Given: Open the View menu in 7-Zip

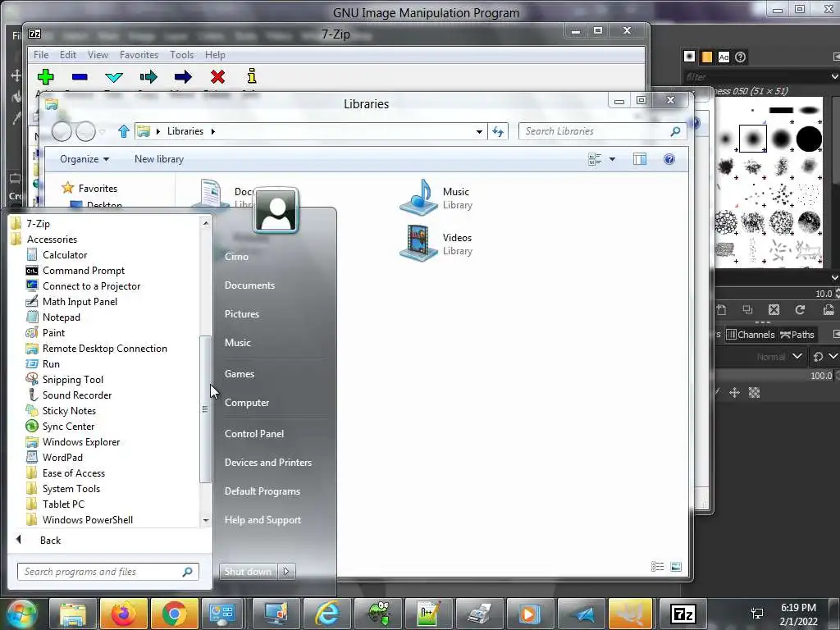Looking at the screenshot, I should pyautogui.click(x=98, y=55).
